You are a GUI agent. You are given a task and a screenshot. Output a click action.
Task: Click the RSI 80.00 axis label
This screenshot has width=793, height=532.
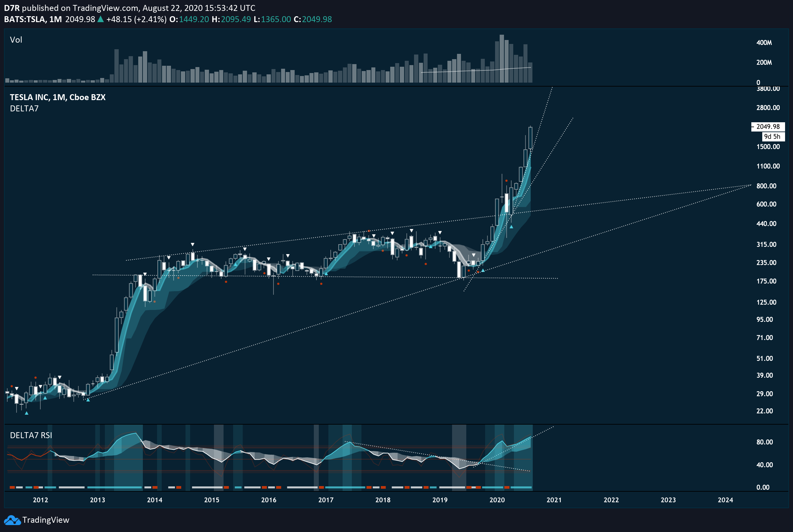coord(765,442)
